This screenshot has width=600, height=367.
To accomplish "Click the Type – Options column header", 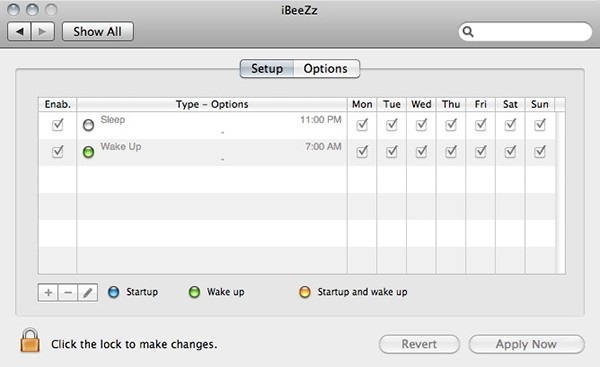I will point(212,104).
